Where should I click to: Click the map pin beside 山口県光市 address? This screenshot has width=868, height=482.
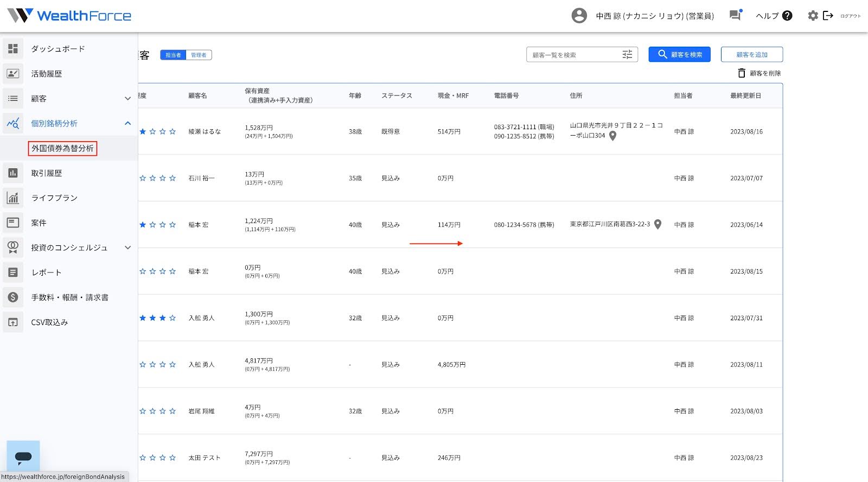[612, 136]
